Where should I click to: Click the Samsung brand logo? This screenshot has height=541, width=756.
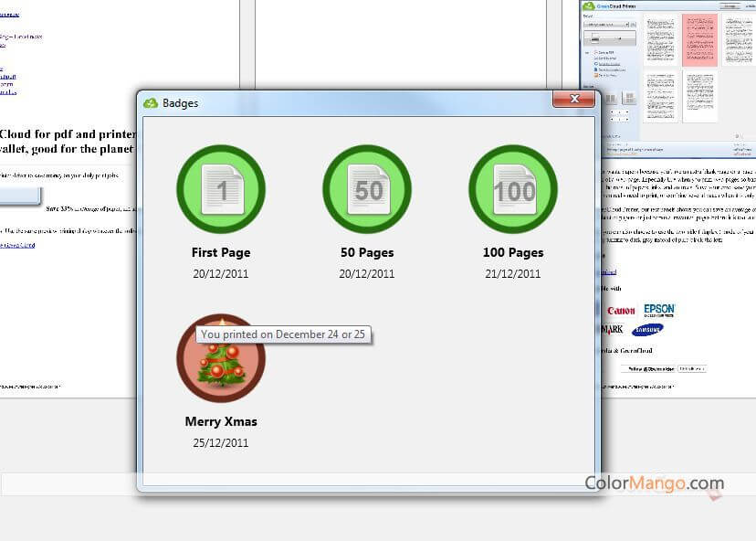click(x=647, y=330)
